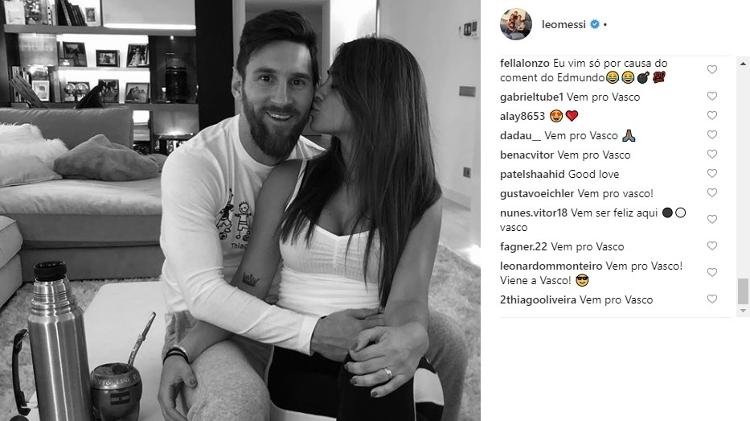The height and width of the screenshot is (421, 750).
Task: Like dadau__'s comment with heart icon
Action: [712, 134]
